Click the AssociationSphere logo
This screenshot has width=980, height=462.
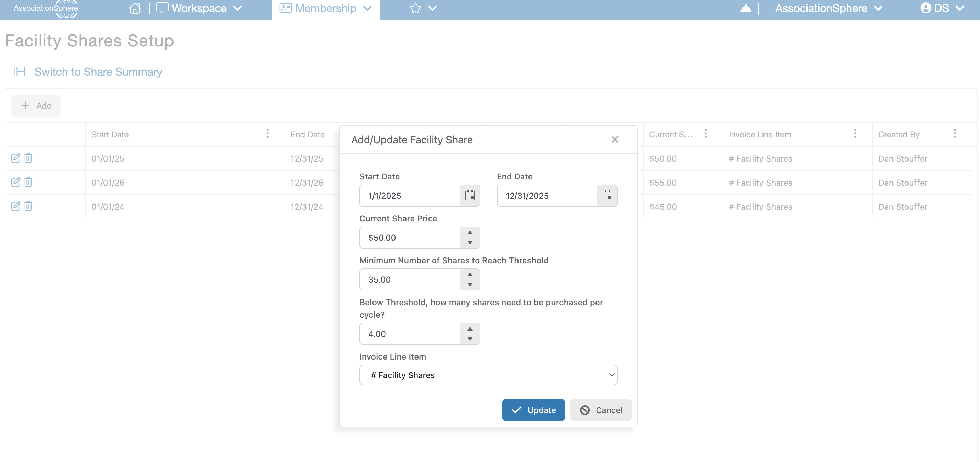tap(46, 8)
